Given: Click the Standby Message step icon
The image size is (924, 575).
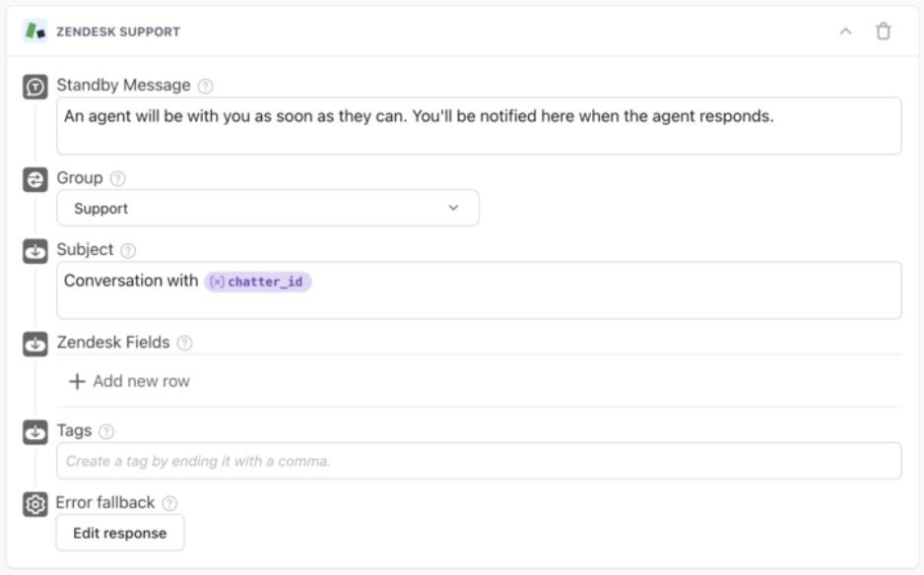Looking at the screenshot, I should (35, 87).
